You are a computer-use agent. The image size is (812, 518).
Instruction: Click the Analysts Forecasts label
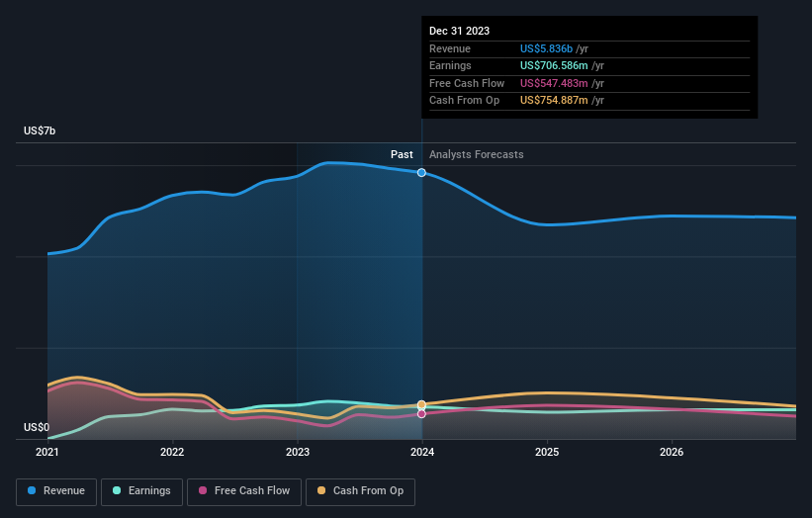pos(477,155)
